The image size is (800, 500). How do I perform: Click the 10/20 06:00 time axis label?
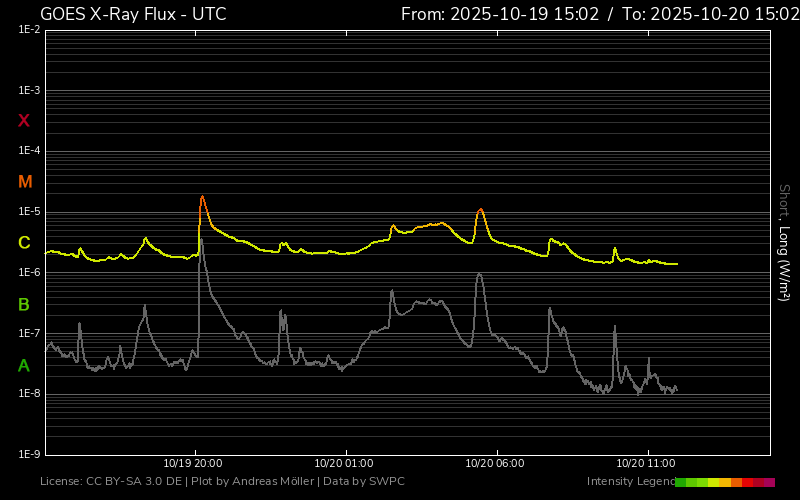coord(495,463)
